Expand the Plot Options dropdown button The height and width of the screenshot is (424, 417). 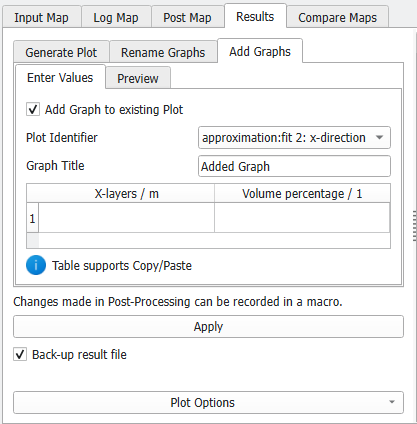[208, 403]
